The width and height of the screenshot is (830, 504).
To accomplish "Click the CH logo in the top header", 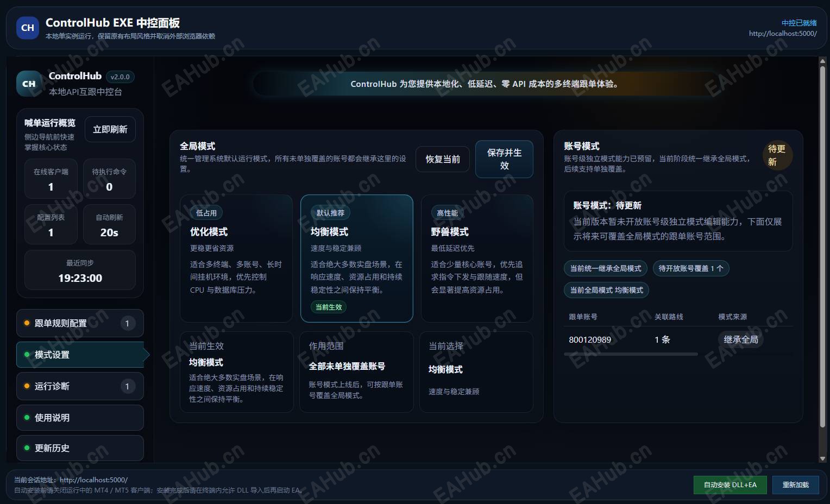I will click(28, 28).
